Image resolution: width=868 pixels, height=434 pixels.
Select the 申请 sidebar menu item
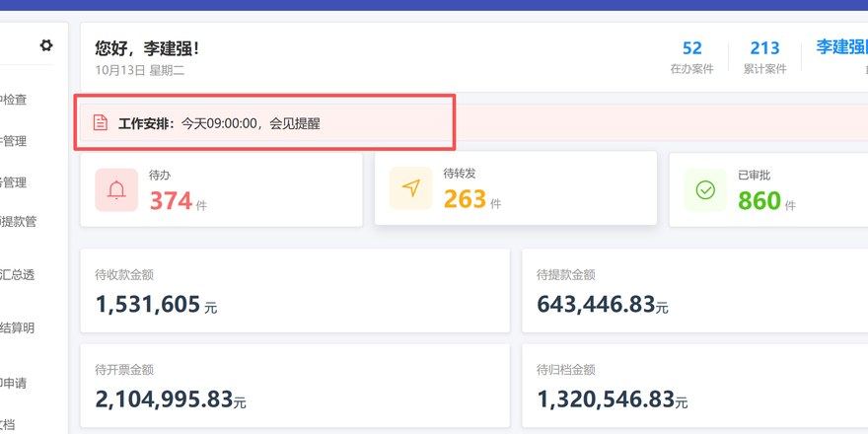13,383
